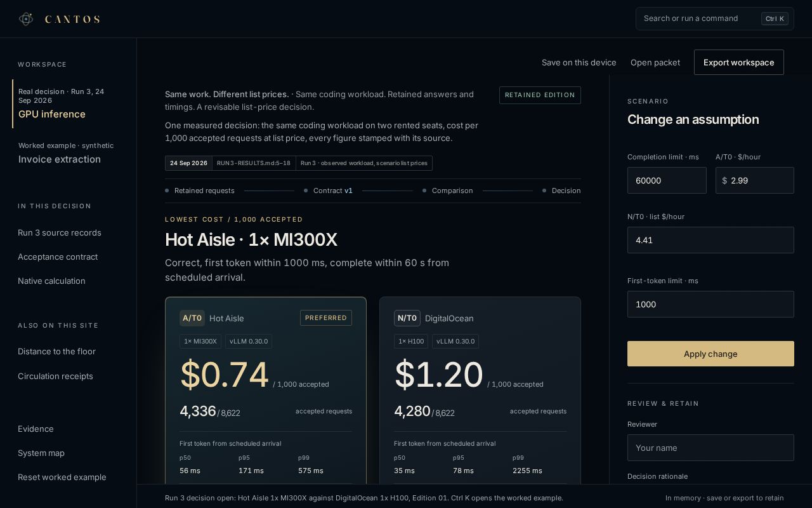Click the vLLM 0.30.0 chip on DigitalOcean card
Screen dimensions: 812x508
click(x=455, y=341)
